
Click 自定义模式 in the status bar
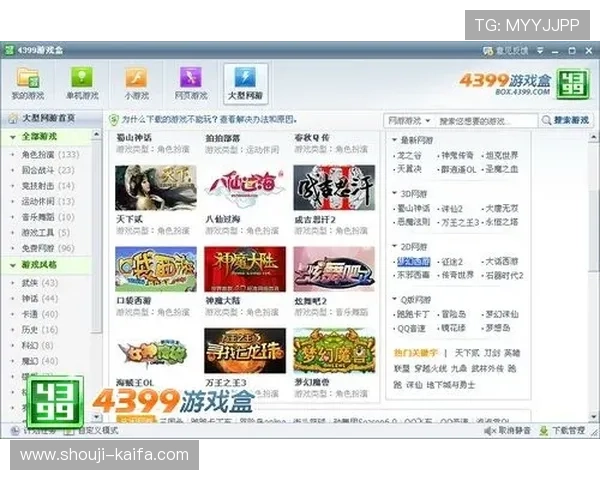pos(98,430)
